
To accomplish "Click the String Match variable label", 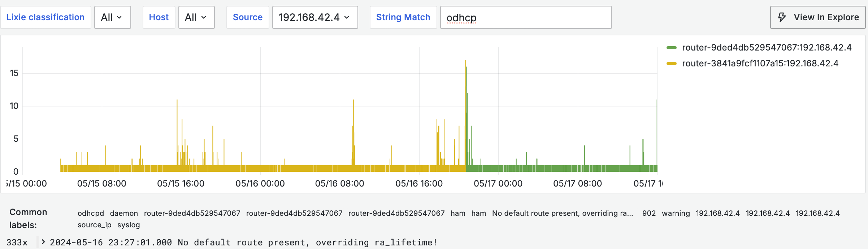I will pyautogui.click(x=403, y=17).
